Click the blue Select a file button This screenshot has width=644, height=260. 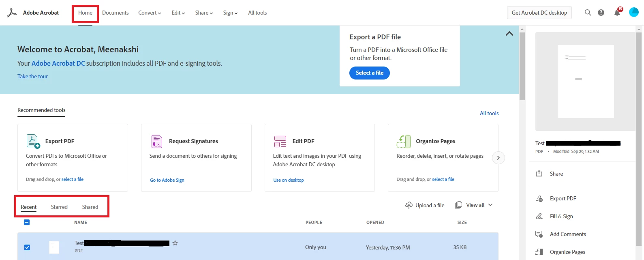[x=370, y=73]
